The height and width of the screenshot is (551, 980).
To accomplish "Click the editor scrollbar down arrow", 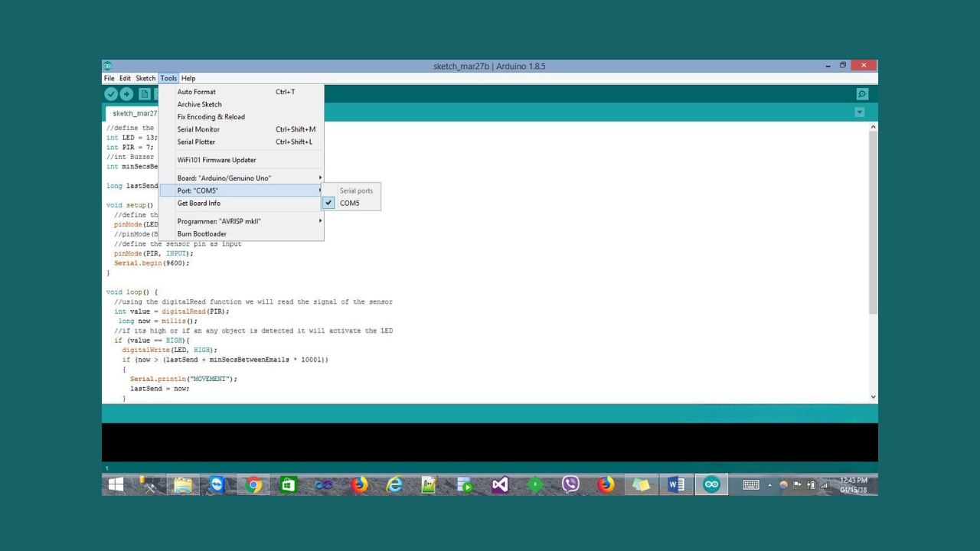I will (873, 397).
